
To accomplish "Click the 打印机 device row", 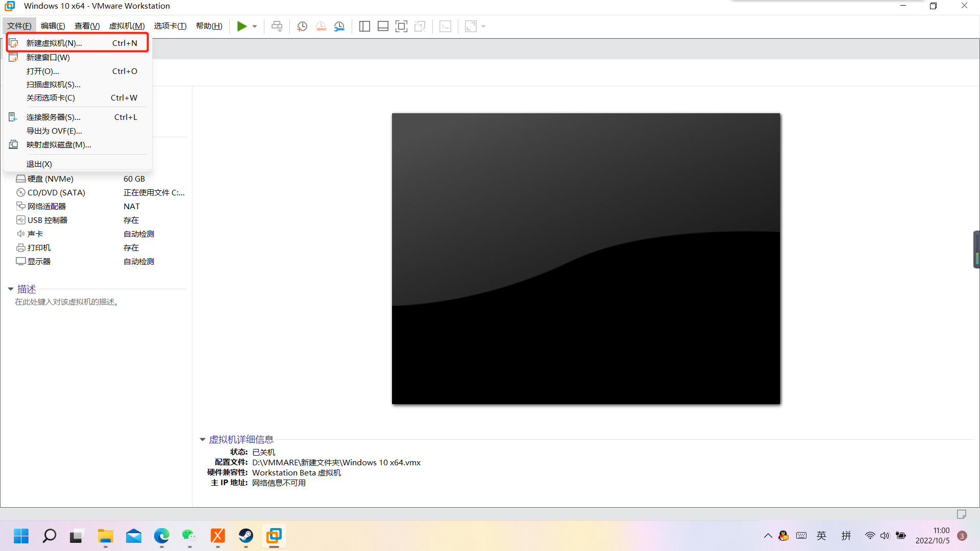I will [101, 247].
